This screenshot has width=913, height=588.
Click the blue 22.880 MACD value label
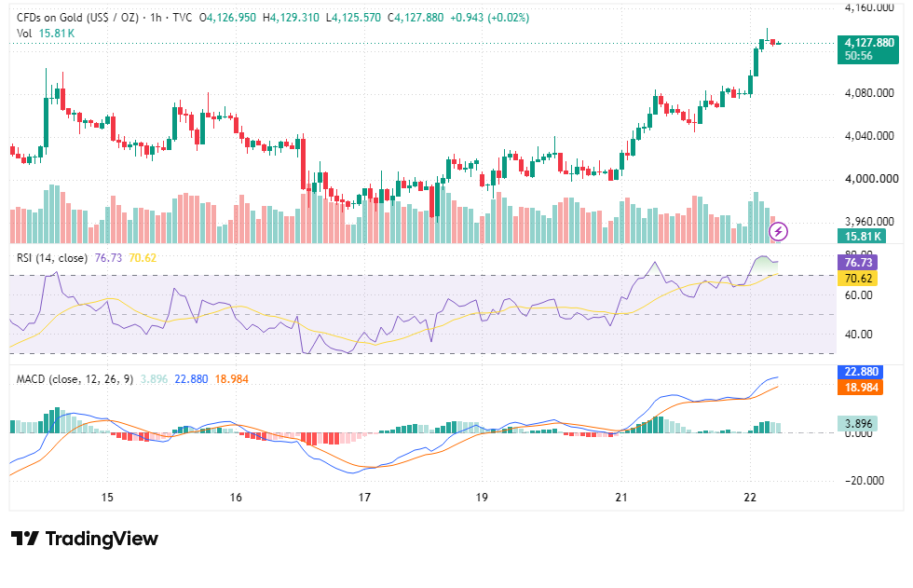860,372
